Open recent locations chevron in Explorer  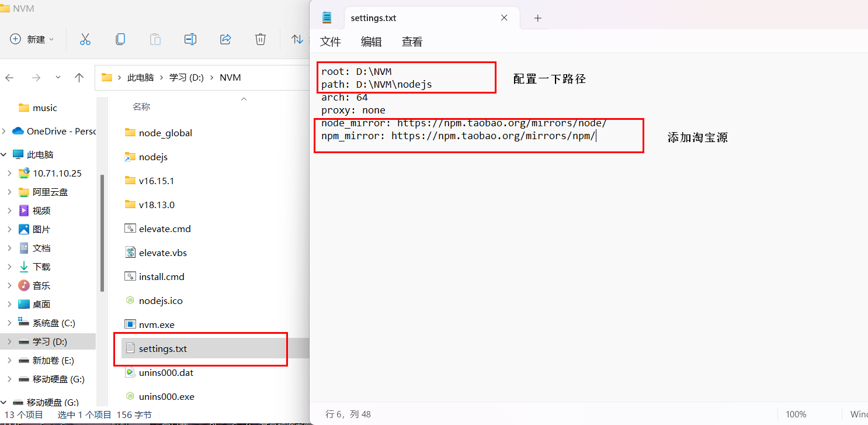(x=58, y=77)
